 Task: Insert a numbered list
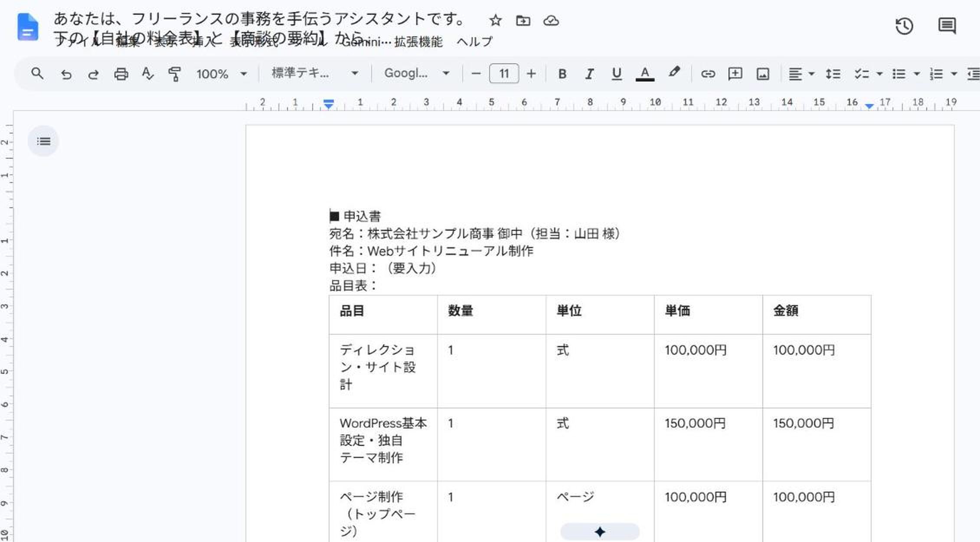click(936, 74)
